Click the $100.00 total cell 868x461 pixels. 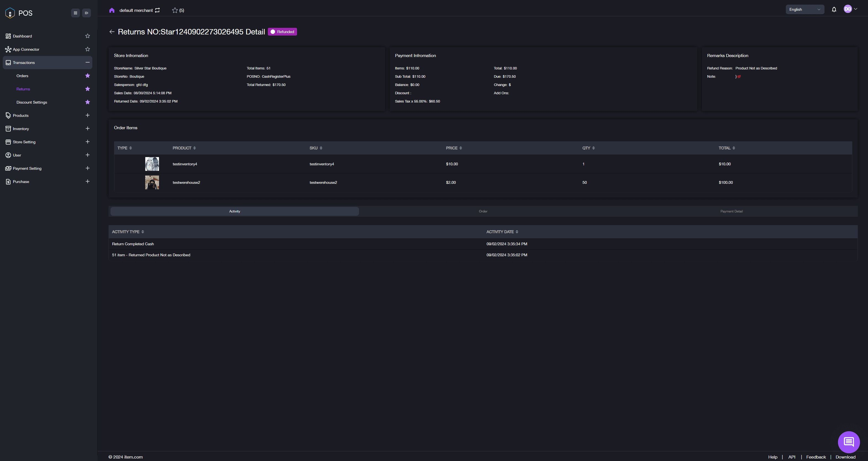coord(726,183)
